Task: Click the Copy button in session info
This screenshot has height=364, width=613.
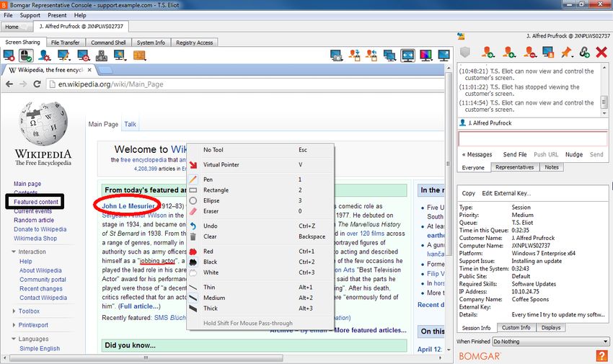Action: [x=468, y=193]
